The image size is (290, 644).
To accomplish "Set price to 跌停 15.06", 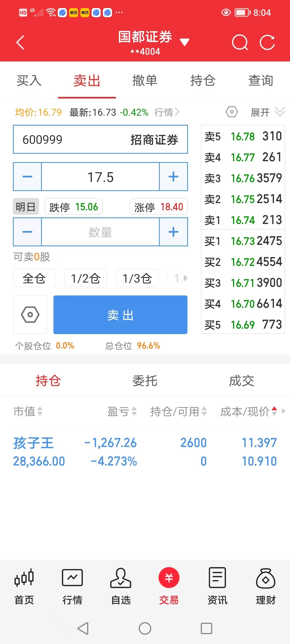I will coord(74,207).
